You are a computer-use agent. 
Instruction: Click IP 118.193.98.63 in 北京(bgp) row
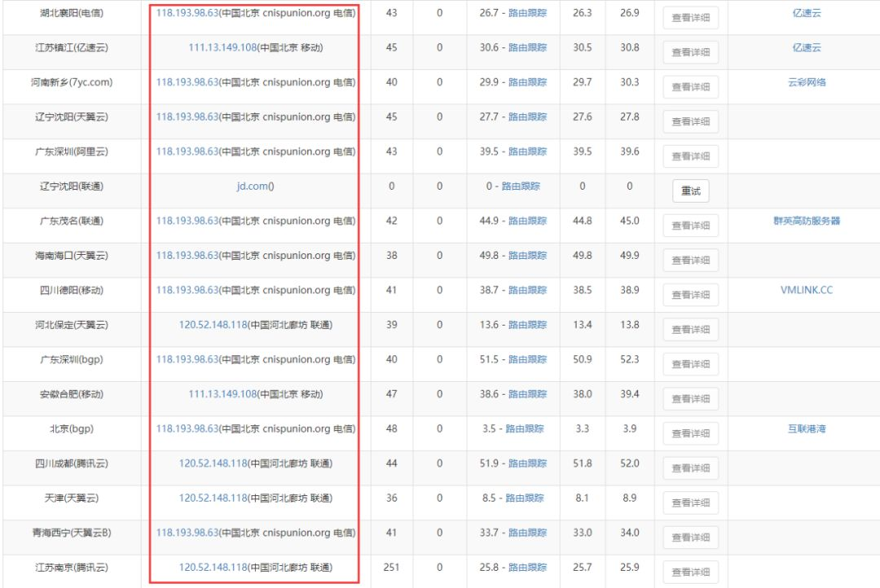tap(187, 428)
